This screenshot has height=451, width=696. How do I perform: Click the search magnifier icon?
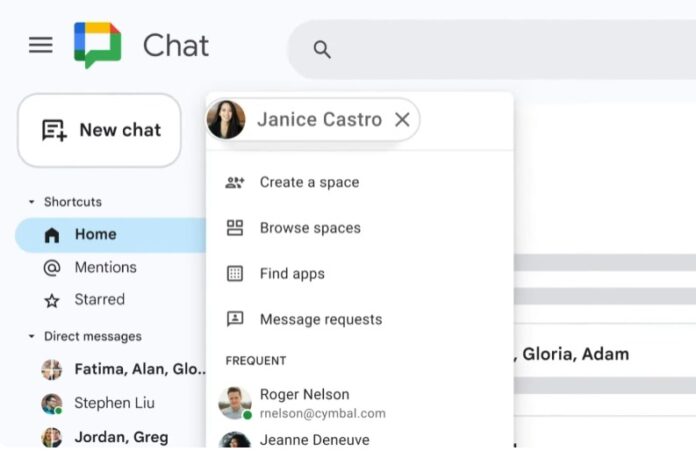(322, 49)
